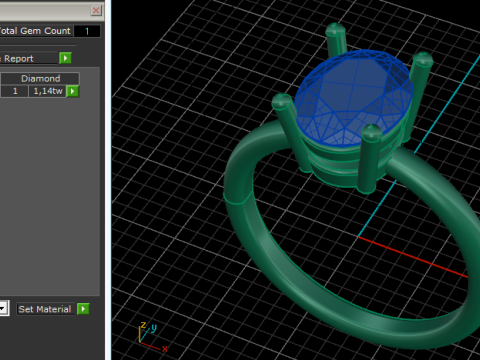The image size is (480, 360).
Task: Click the green arrow beside 1,14tw
Action: tap(73, 91)
